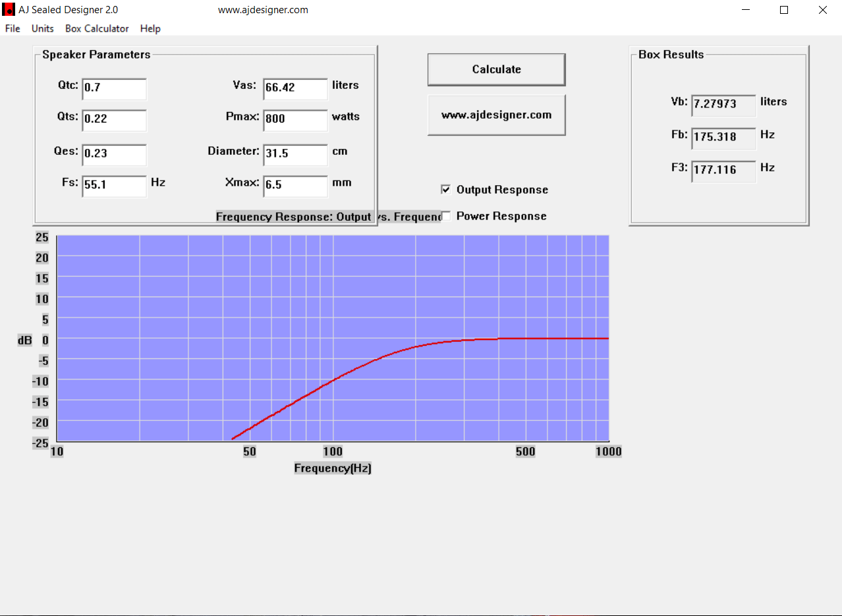Viewport: 842px width, 616px height.
Task: Click the Diameter input field
Action: [x=295, y=154]
